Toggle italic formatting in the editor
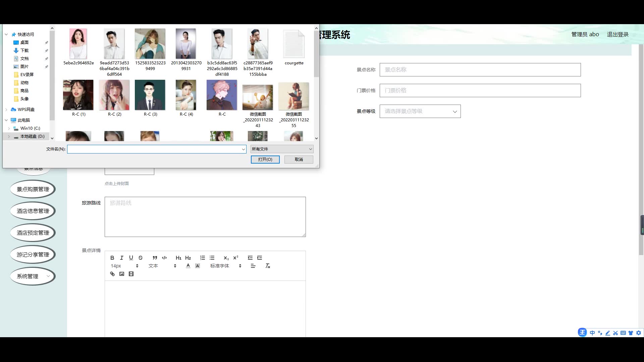 [x=122, y=258]
